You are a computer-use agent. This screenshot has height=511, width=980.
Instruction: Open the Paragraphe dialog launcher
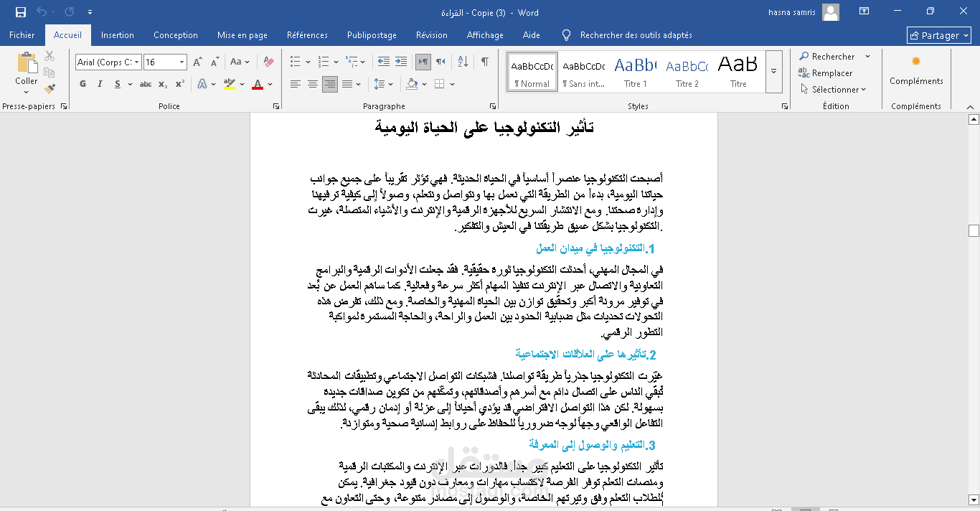pyautogui.click(x=493, y=106)
